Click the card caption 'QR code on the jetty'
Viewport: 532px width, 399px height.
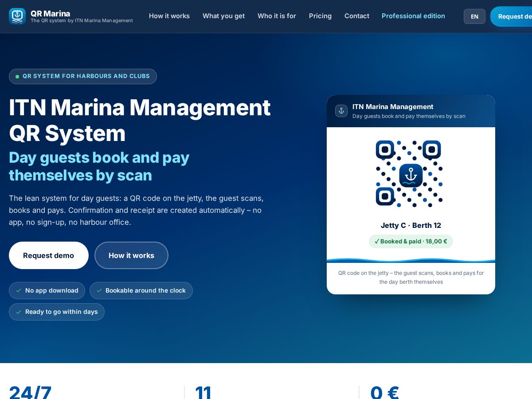pos(411,278)
